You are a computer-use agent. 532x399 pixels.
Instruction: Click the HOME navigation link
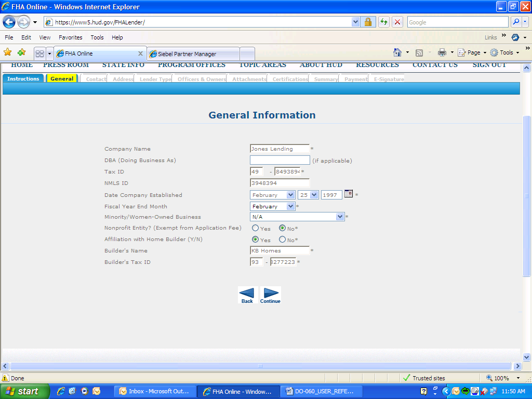(x=22, y=65)
